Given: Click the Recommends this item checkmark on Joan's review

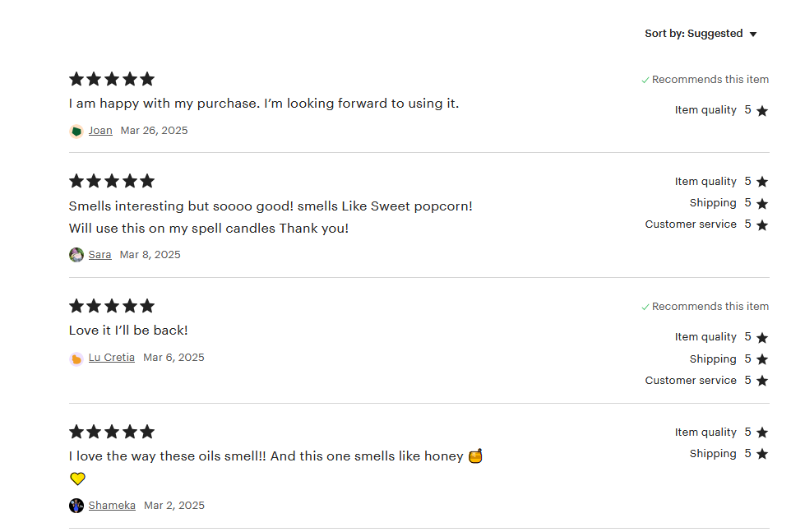Looking at the screenshot, I should coord(645,81).
